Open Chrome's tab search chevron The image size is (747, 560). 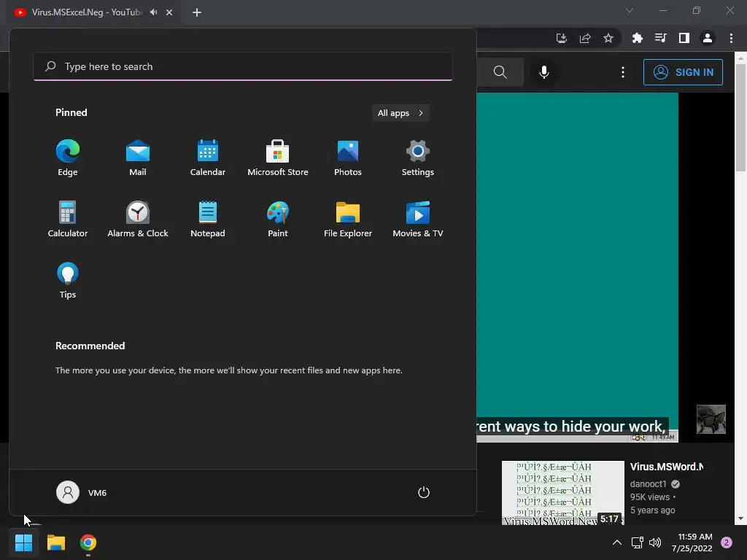click(630, 10)
